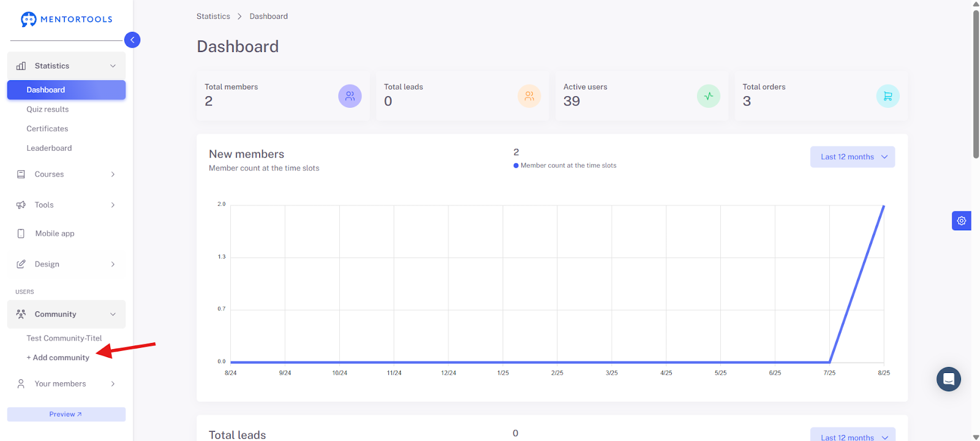Image resolution: width=980 pixels, height=441 pixels.
Task: Click the Statistics breadcrumb link
Action: pyautogui.click(x=213, y=17)
